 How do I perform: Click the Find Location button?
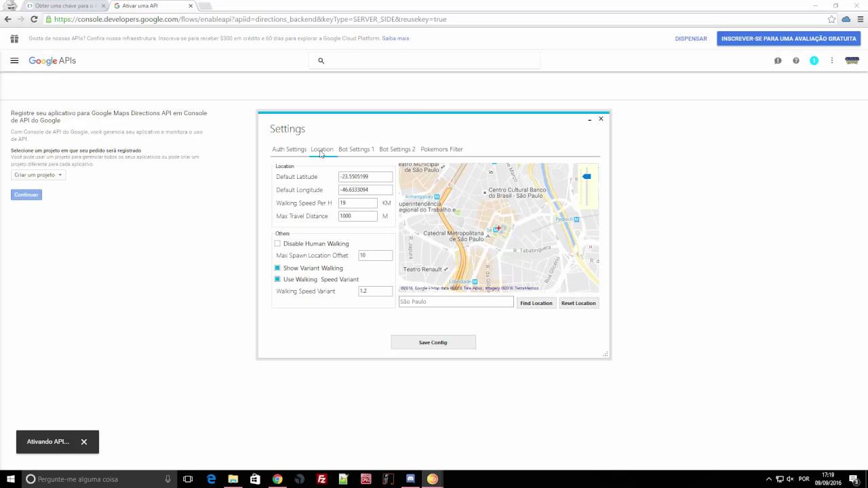tap(536, 303)
